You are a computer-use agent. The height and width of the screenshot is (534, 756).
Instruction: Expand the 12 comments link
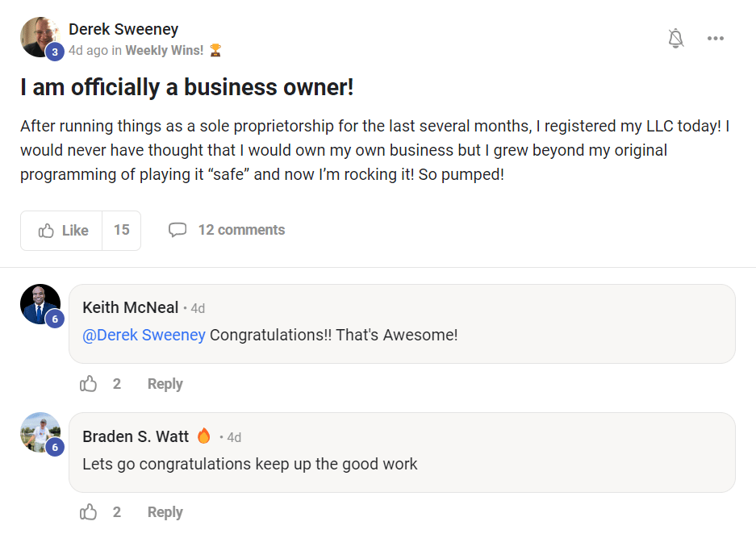241,231
